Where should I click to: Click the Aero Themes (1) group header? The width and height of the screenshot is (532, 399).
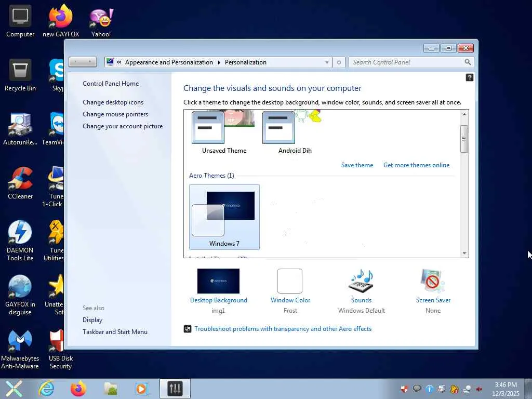211,176
